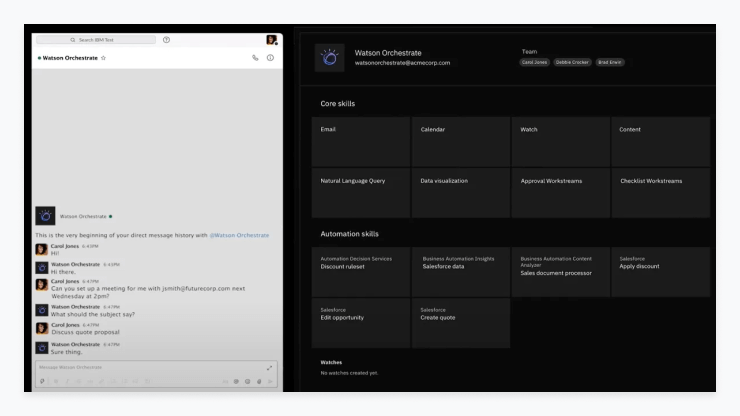Viewport: 740px width, 416px height.
Task: Select the Debbie Crocker team tag
Action: [572, 62]
